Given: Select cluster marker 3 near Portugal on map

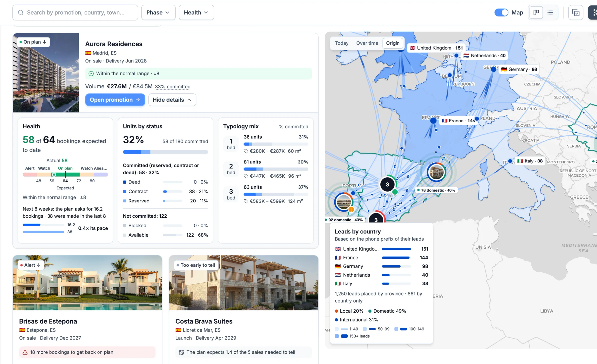Looking at the screenshot, I should coord(387,184).
